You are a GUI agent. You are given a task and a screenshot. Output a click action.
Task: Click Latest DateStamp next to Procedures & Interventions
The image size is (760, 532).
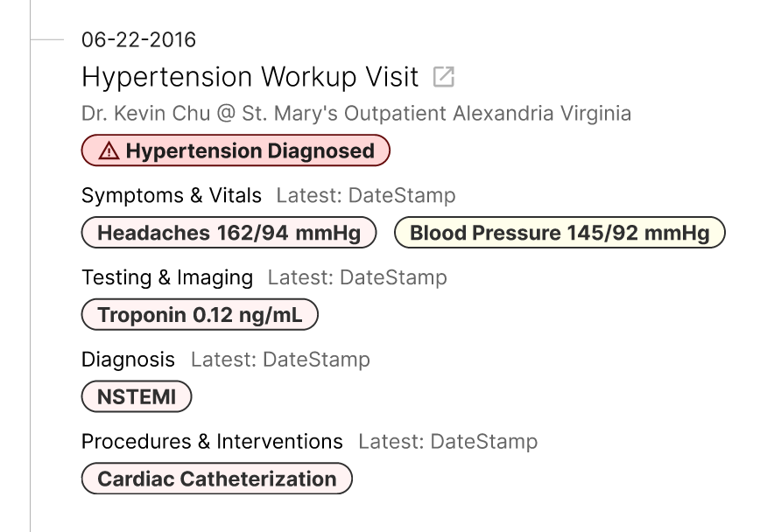(448, 441)
